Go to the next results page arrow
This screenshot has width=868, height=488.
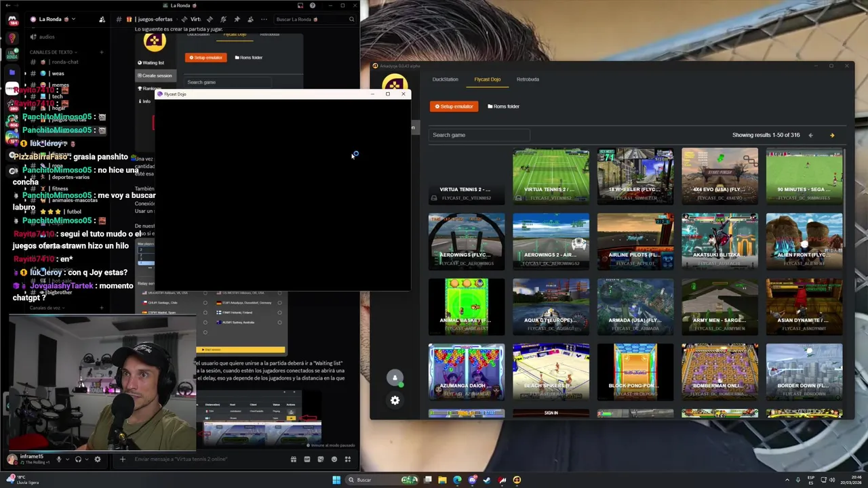pyautogui.click(x=832, y=135)
